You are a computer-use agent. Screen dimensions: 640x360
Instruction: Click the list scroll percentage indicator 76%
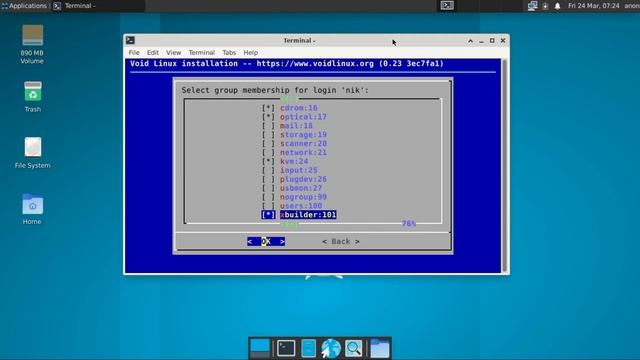[409, 224]
